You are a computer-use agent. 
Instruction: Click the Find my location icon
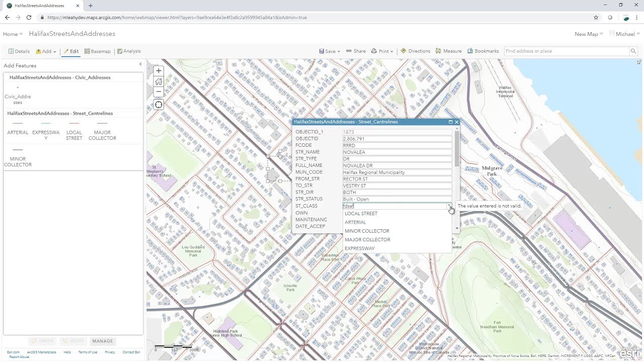[158, 105]
